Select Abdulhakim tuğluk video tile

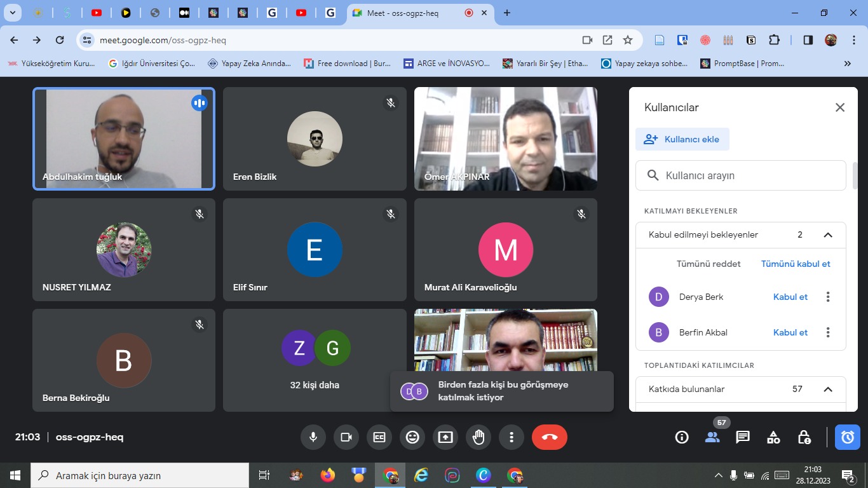tap(124, 139)
